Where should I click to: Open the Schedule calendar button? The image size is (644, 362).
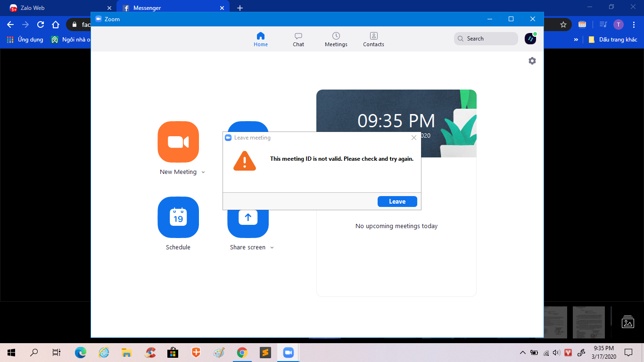pyautogui.click(x=178, y=217)
